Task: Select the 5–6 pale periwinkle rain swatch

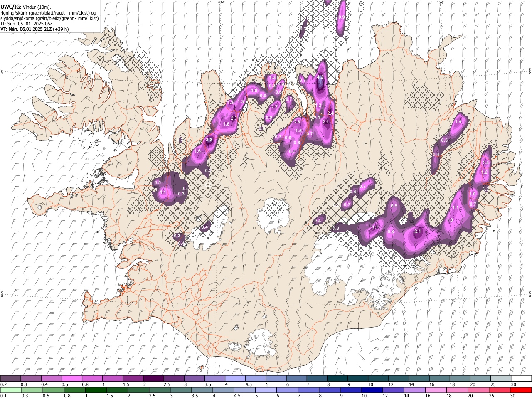Action: [x=266, y=390]
